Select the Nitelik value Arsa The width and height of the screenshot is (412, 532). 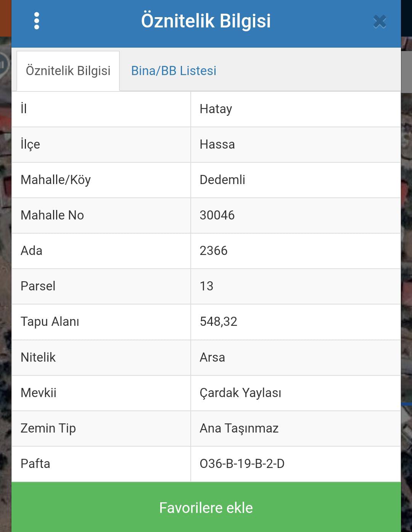click(x=212, y=357)
